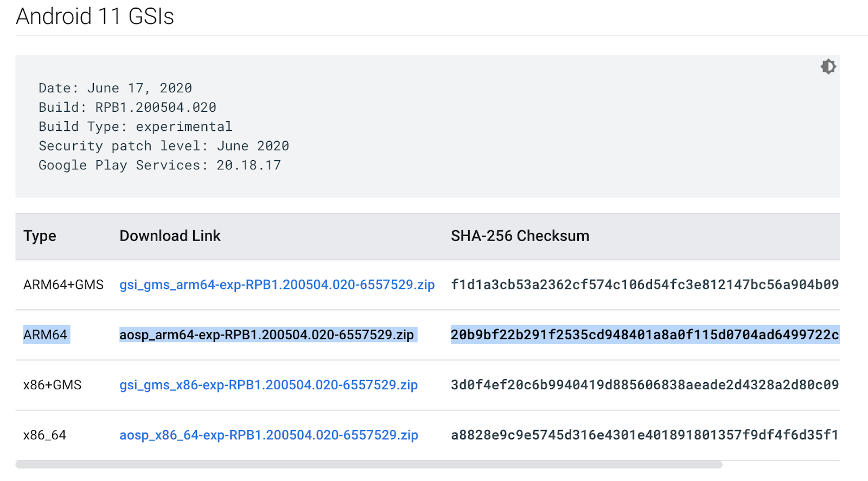Open the aosp_arm64-exp zip download link
The height and width of the screenshot is (481, 868).
266,335
